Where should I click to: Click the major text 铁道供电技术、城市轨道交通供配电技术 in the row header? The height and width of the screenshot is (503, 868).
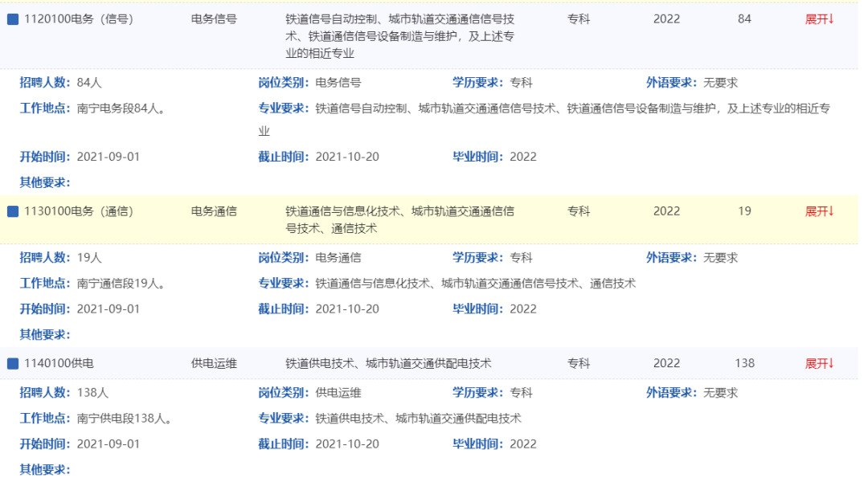388,363
